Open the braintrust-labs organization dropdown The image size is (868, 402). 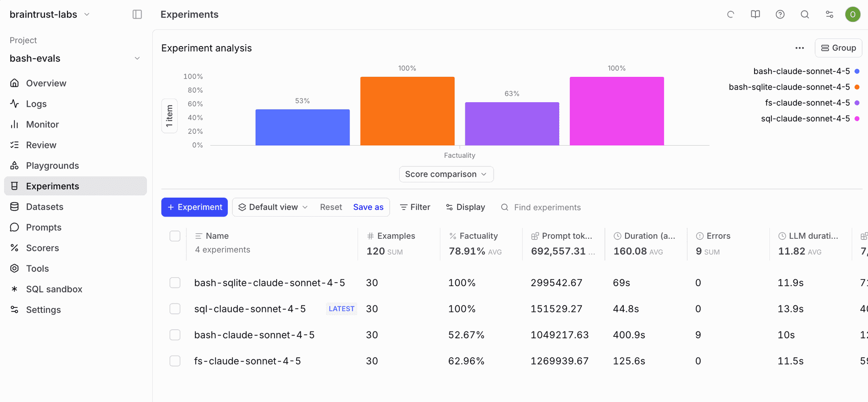(x=50, y=14)
